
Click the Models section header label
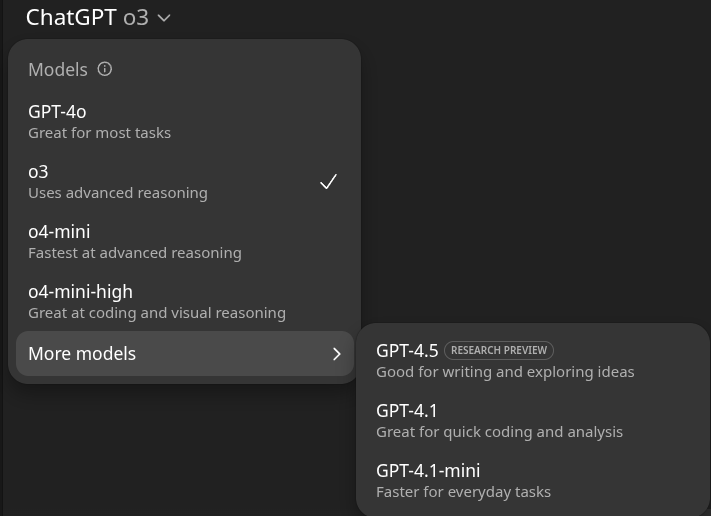(x=58, y=69)
